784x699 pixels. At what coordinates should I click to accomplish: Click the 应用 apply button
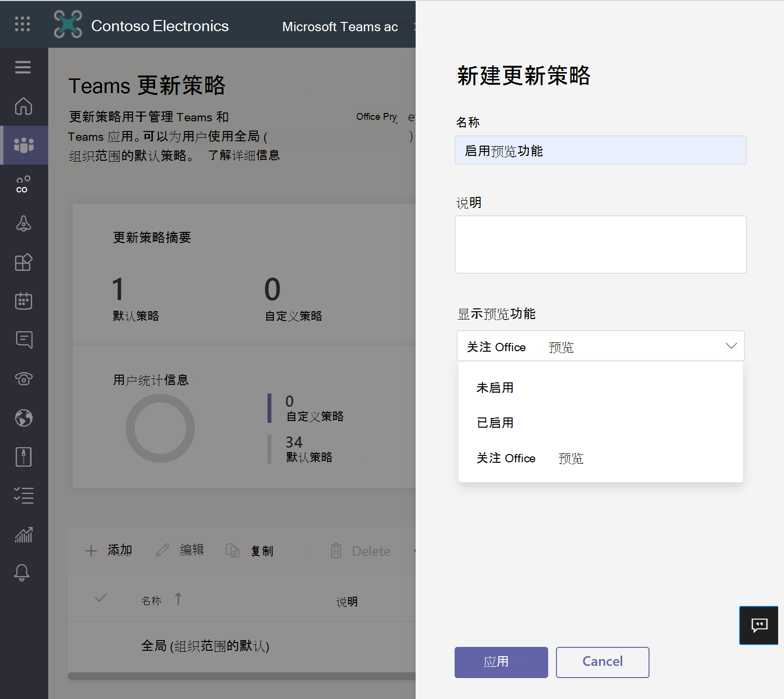tap(501, 662)
